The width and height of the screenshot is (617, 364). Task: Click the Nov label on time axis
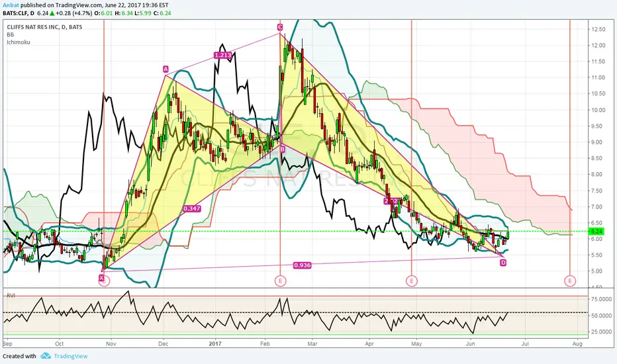pyautogui.click(x=111, y=343)
